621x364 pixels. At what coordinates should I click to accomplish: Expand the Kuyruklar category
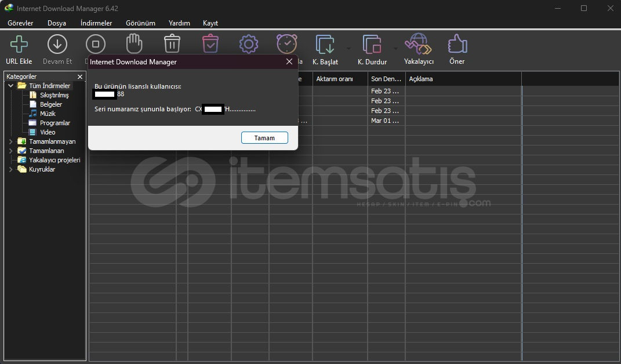click(x=10, y=169)
